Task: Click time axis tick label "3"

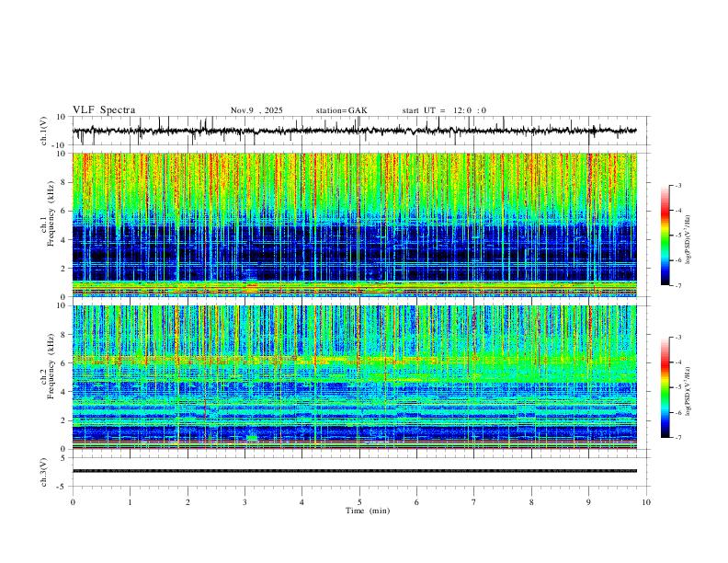Action: 245,502
